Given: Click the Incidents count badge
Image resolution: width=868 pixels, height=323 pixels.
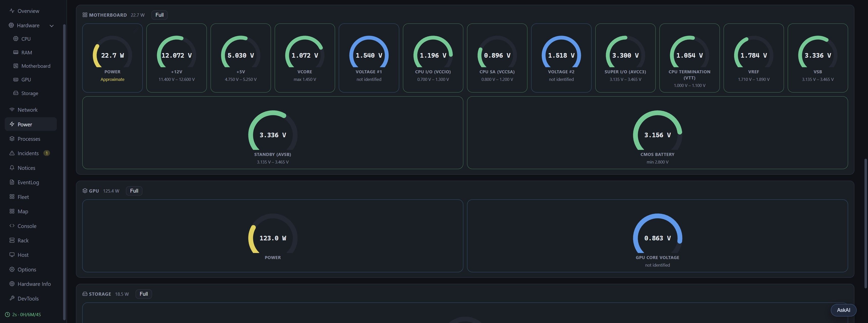Looking at the screenshot, I should tap(46, 153).
